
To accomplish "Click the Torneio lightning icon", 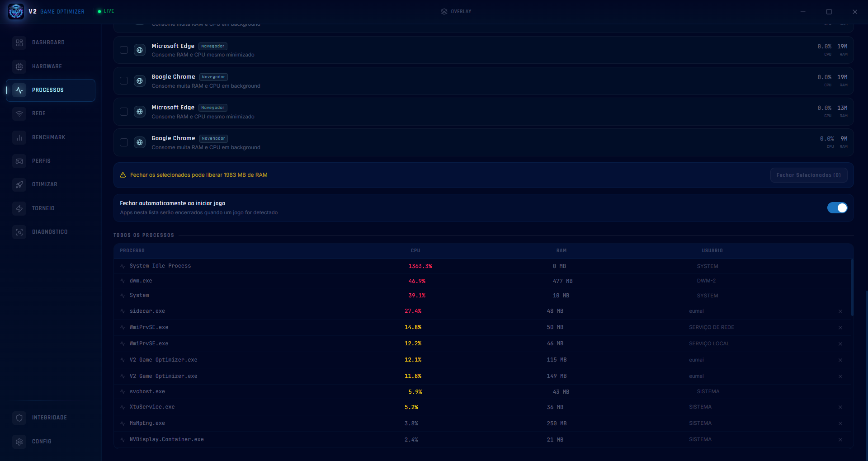I will point(19,208).
